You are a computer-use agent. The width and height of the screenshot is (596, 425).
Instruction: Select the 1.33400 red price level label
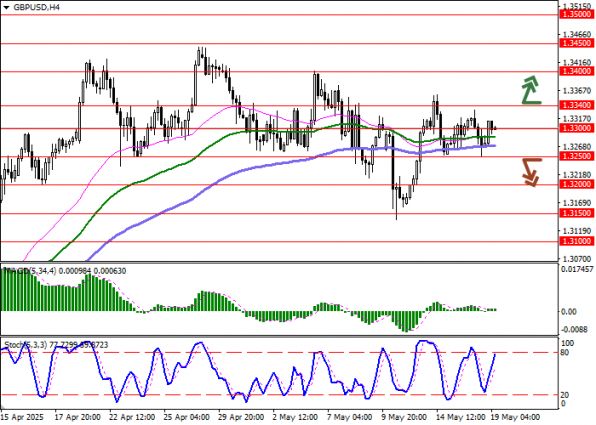(577, 105)
